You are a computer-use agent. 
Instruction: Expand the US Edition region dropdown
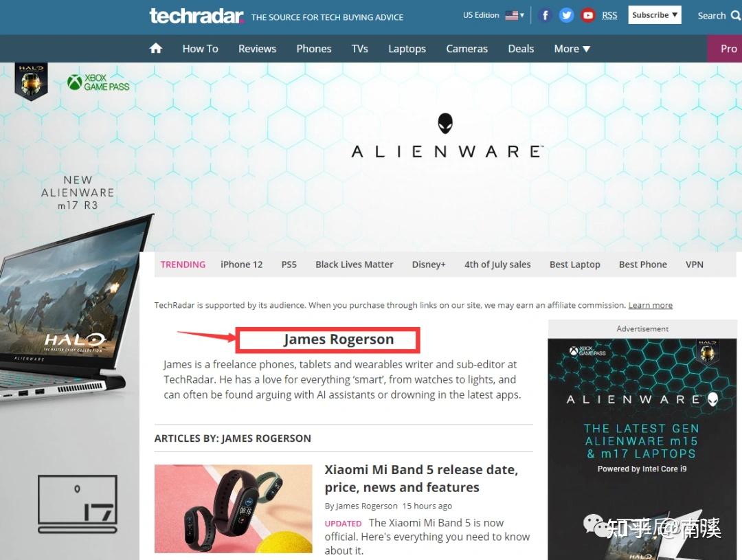[493, 15]
